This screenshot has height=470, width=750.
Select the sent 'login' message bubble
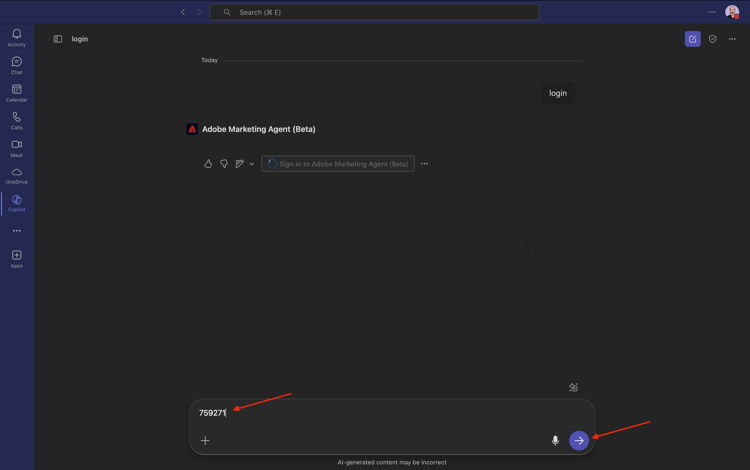[558, 93]
